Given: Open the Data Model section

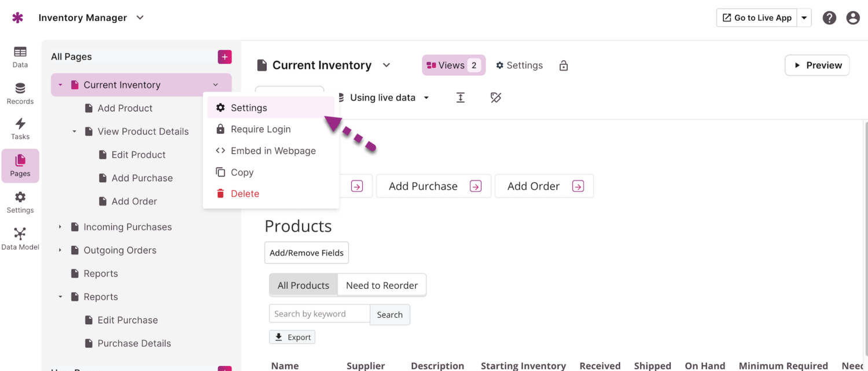Looking at the screenshot, I should [20, 238].
